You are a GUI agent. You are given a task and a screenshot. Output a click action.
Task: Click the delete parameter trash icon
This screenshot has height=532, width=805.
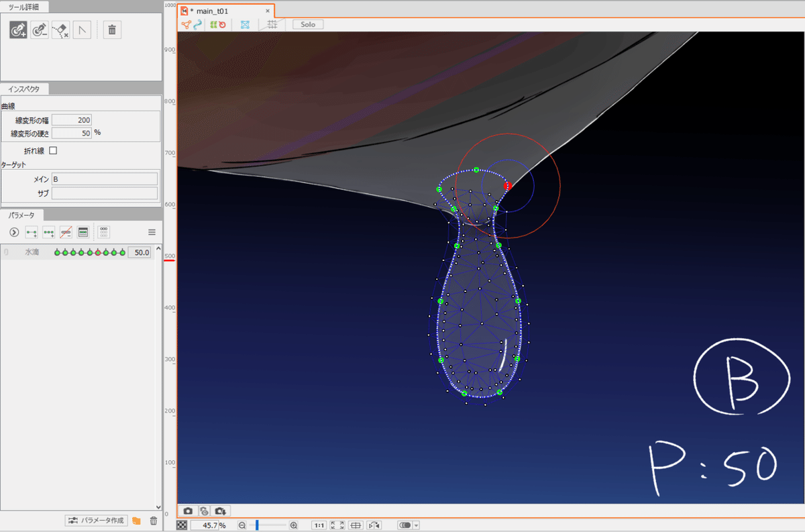pos(154,521)
